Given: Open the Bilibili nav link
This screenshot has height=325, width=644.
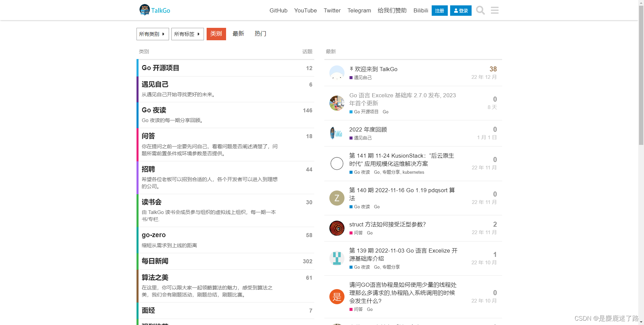Looking at the screenshot, I should [421, 10].
